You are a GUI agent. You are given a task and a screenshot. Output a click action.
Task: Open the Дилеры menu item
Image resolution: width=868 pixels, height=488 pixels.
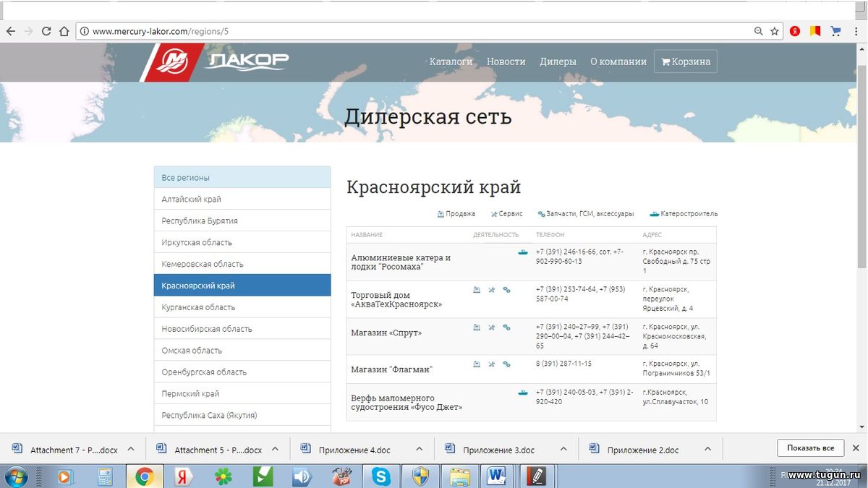[x=558, y=61]
